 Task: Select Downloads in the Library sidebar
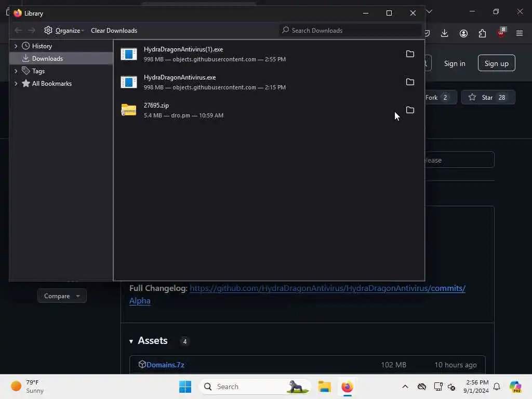[61, 58]
